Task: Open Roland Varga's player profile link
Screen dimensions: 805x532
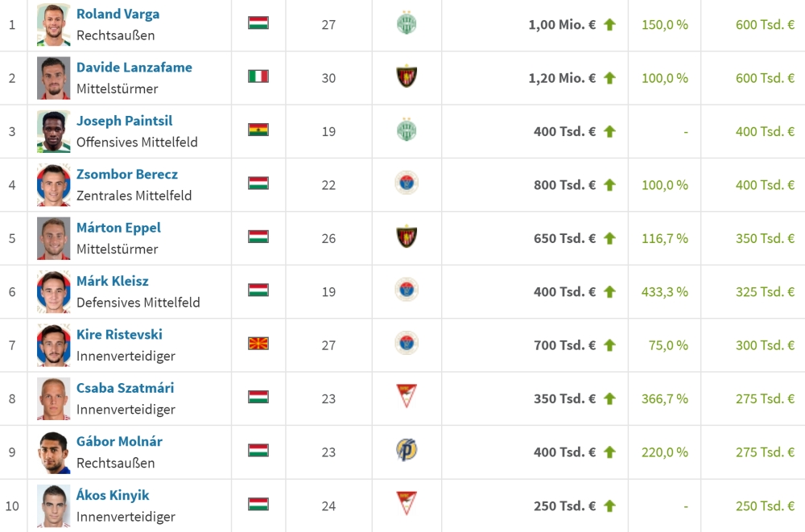Action: [x=118, y=14]
